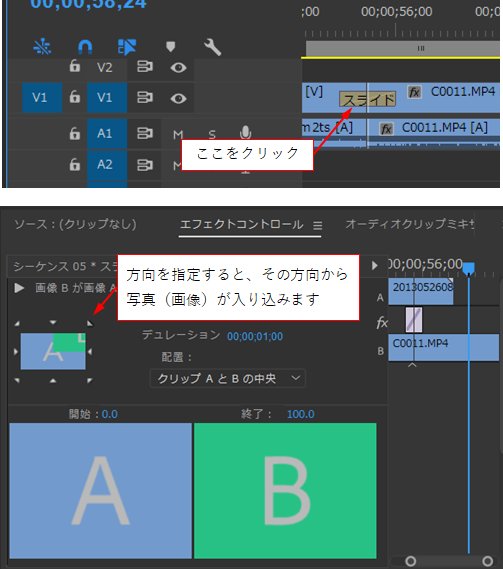Collapse the effect controls timeline arrow
Screen dimensions: 503x569
click(x=375, y=265)
